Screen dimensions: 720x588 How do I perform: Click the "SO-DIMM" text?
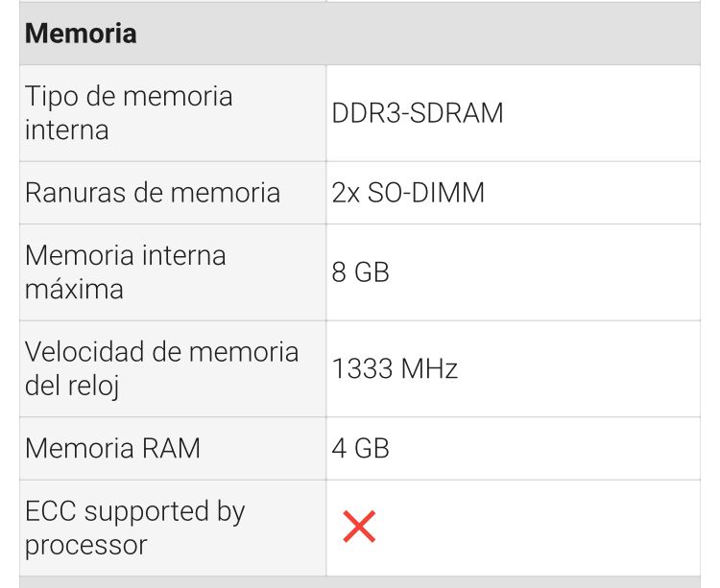coord(426,193)
